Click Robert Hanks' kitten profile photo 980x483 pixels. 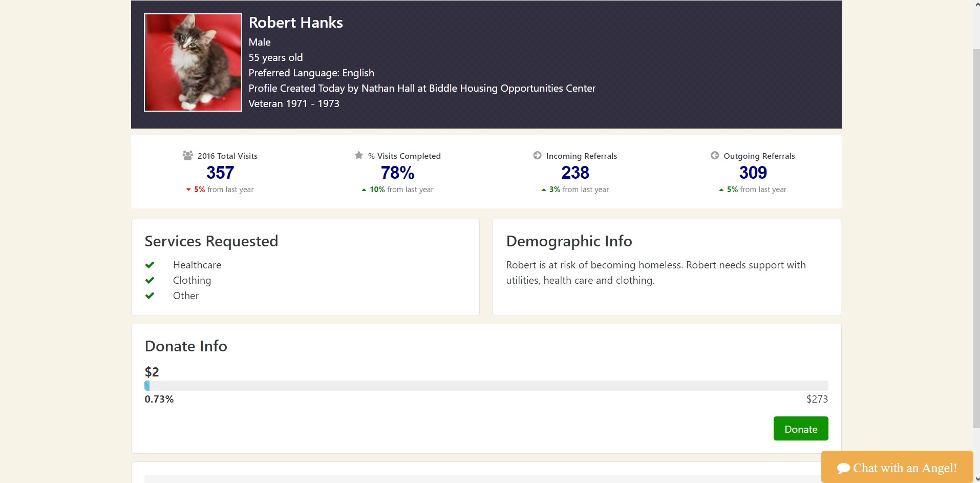(x=193, y=62)
